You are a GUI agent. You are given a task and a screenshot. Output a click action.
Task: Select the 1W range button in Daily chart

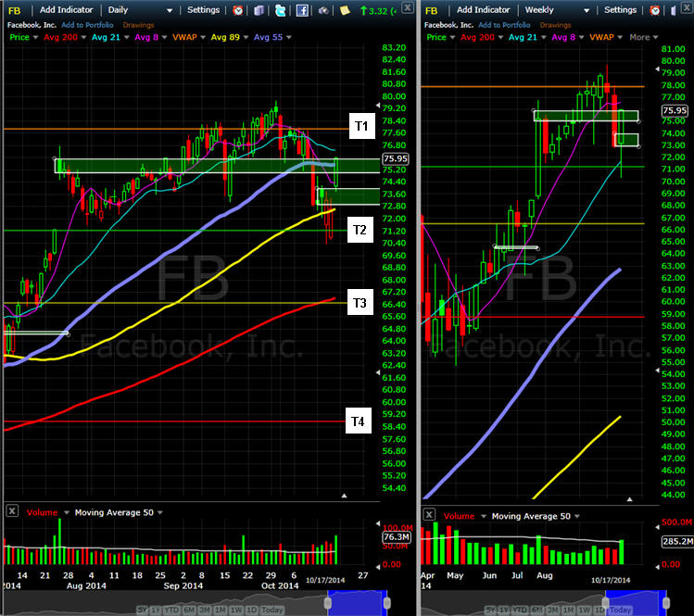[x=236, y=610]
